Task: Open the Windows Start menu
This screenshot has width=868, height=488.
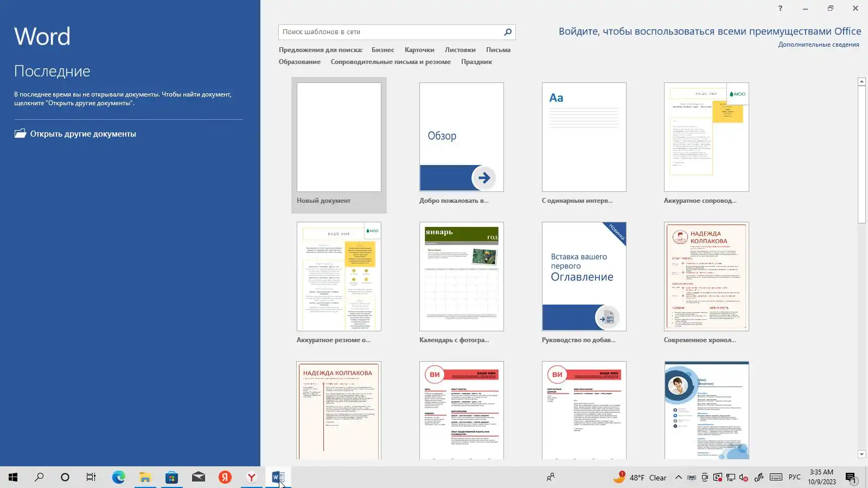Action: (x=13, y=477)
